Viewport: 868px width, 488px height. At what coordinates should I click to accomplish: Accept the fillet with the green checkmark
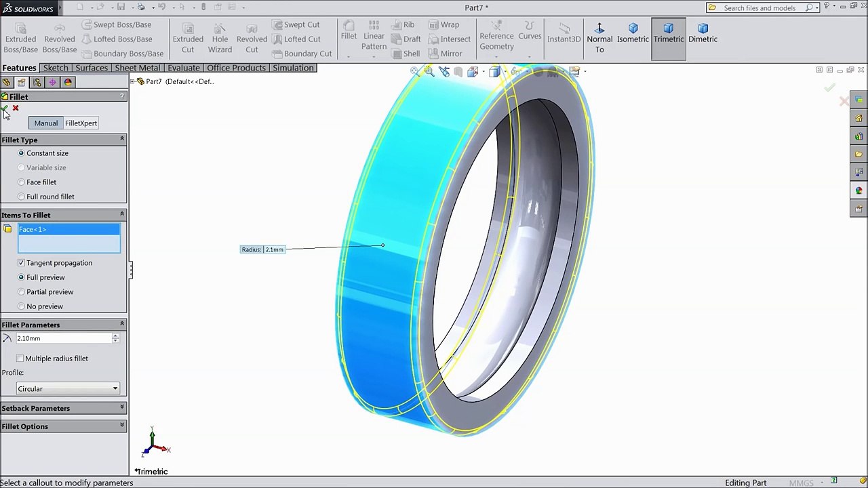pos(5,108)
